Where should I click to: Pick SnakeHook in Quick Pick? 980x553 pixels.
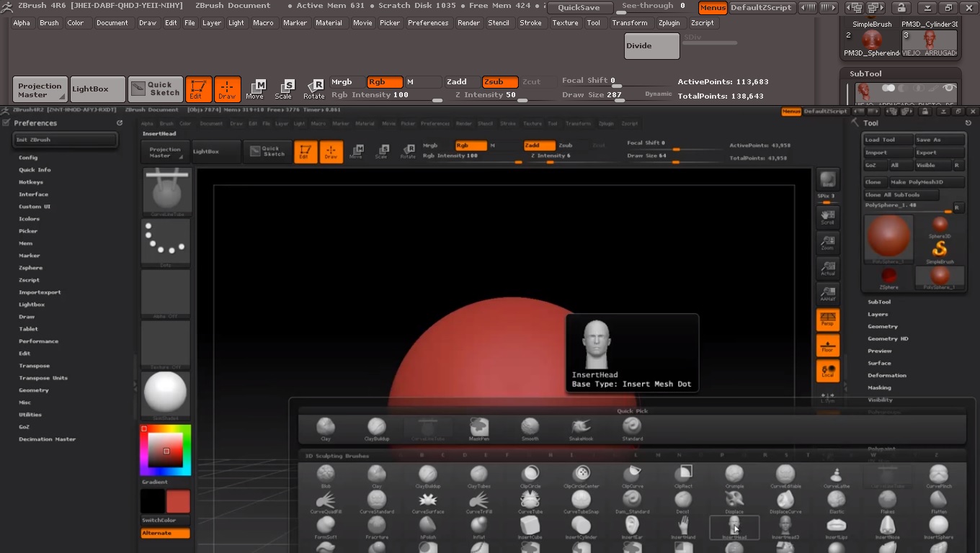point(581,428)
